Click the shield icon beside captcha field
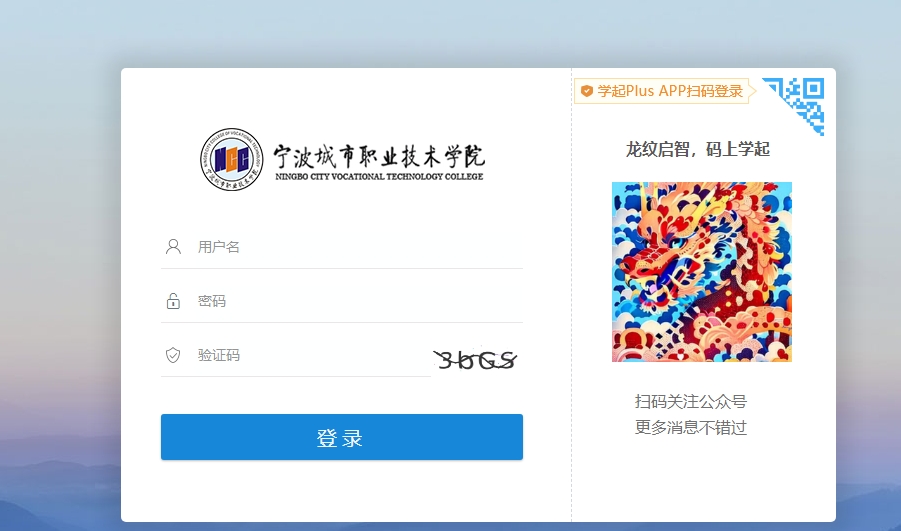This screenshot has width=901, height=531. tap(173, 355)
